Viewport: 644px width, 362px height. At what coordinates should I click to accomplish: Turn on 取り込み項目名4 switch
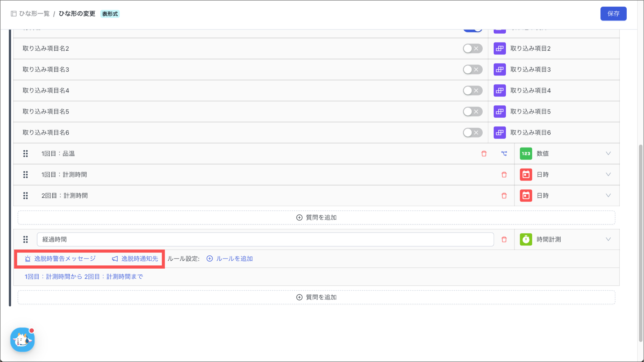click(472, 91)
